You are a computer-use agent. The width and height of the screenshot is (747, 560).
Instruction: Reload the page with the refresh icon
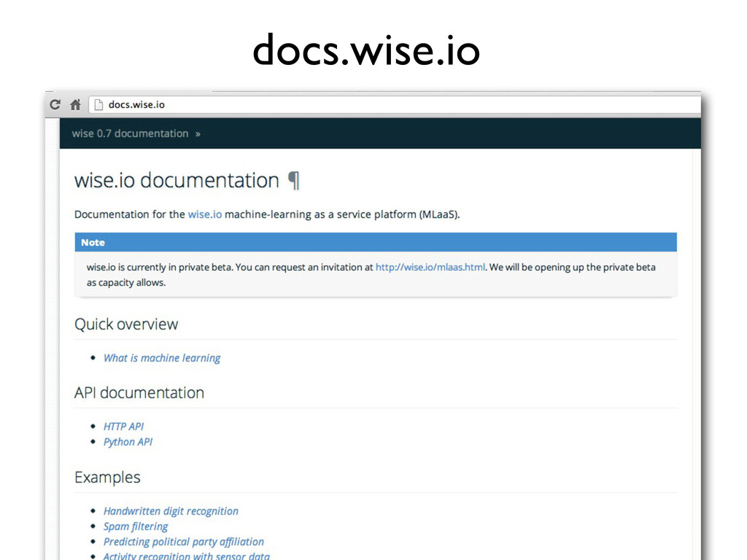[x=55, y=104]
